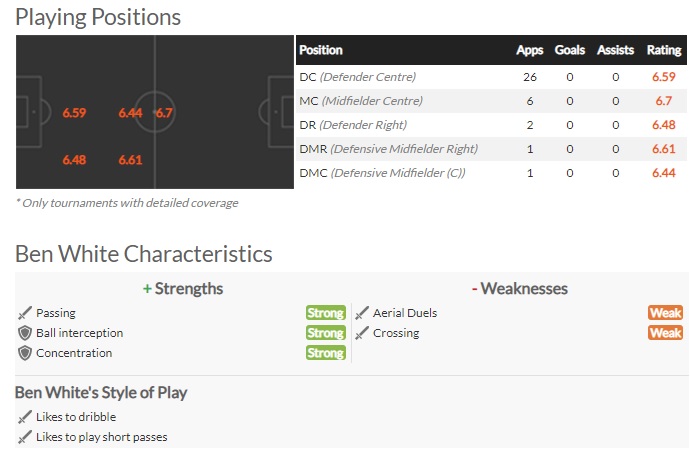Click the sword icon beside Aerial Duels
Screen dimensions: 690x450
(362, 313)
